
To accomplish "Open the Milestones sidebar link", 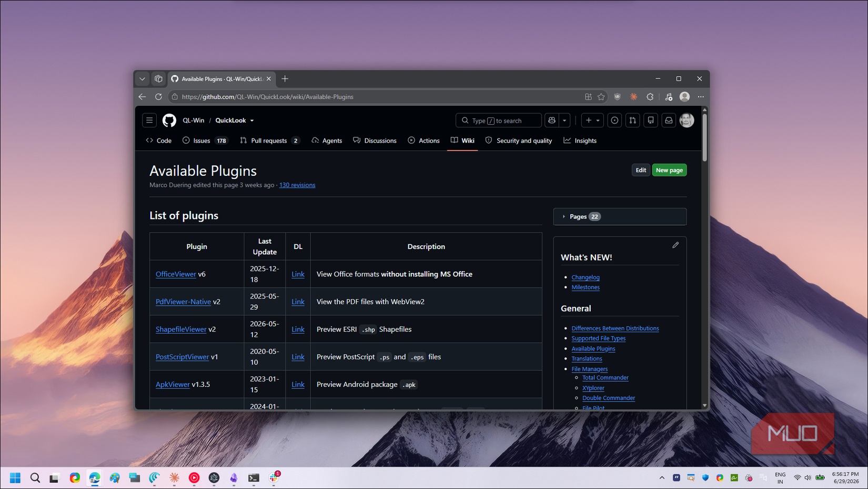I will pyautogui.click(x=586, y=287).
